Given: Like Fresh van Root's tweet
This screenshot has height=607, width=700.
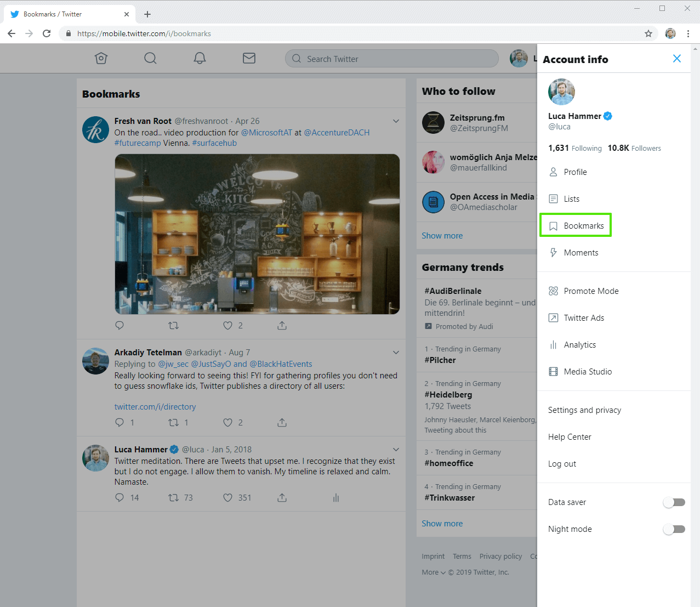Looking at the screenshot, I should [x=227, y=326].
